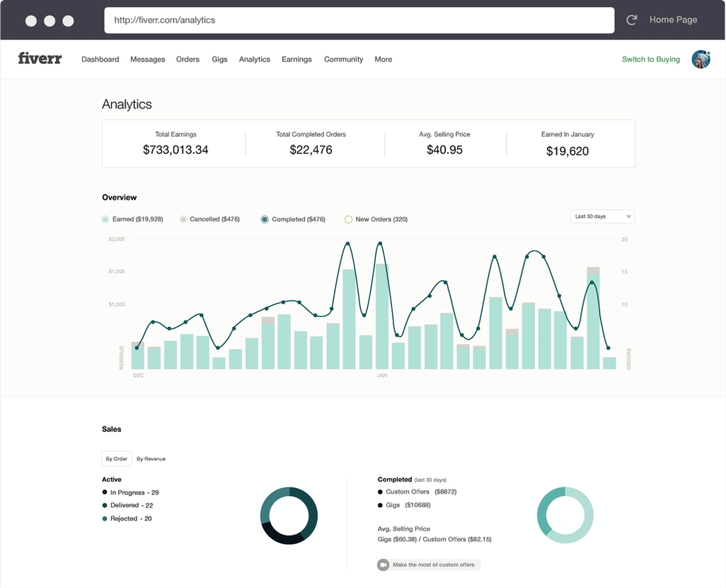Go to the Gigs menu item

coord(220,60)
